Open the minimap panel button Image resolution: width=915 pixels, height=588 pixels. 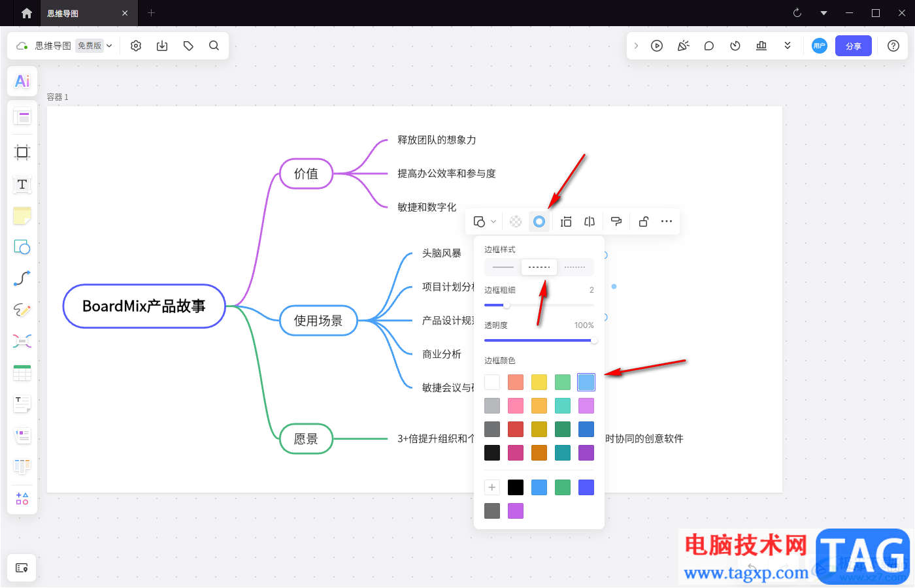tap(22, 568)
